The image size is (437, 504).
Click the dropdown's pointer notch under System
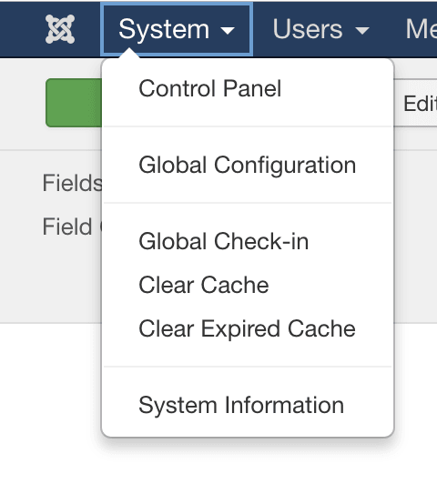pyautogui.click(x=129, y=54)
